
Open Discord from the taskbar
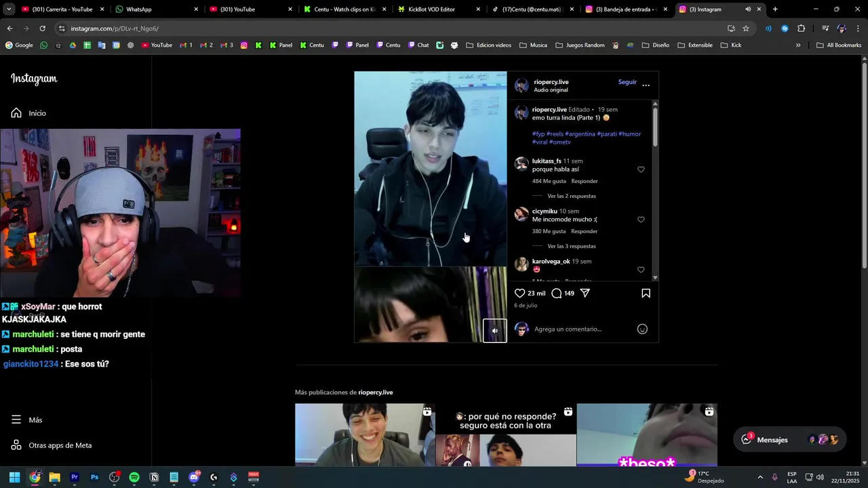pos(195,477)
